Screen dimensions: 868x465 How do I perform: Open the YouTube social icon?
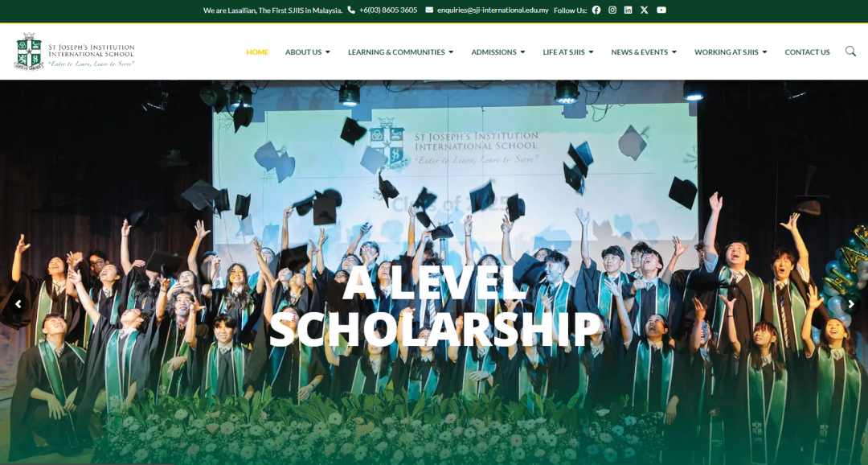coord(661,10)
